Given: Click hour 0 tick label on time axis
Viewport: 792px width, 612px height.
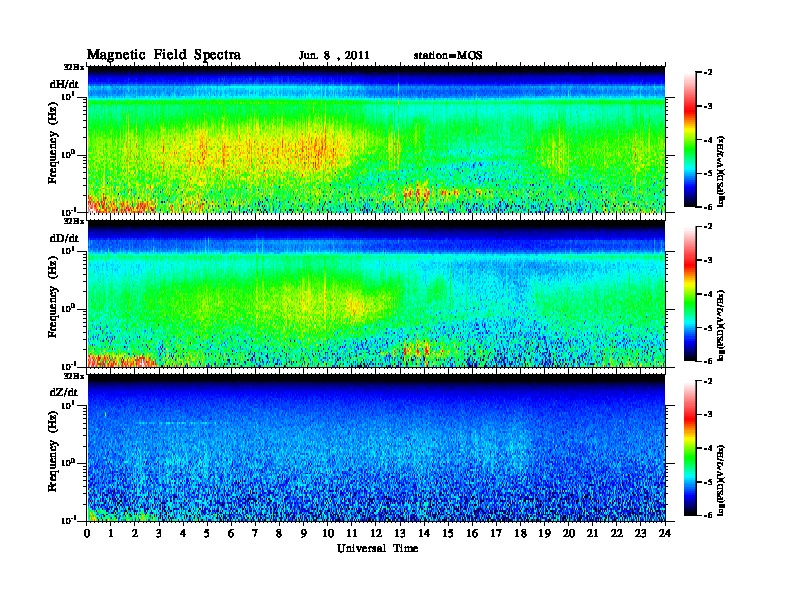Looking at the screenshot, I should [87, 534].
